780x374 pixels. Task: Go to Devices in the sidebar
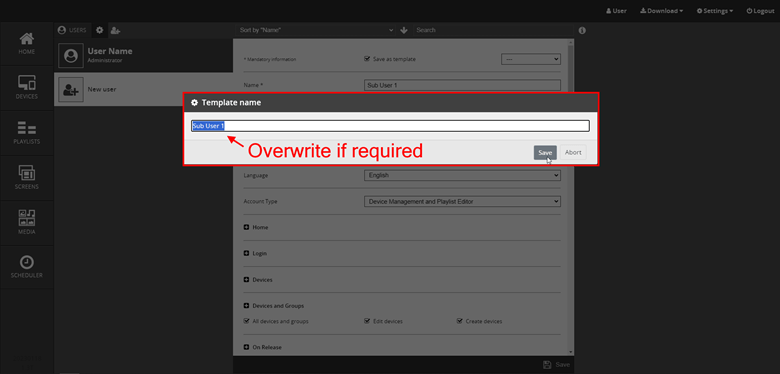point(26,88)
